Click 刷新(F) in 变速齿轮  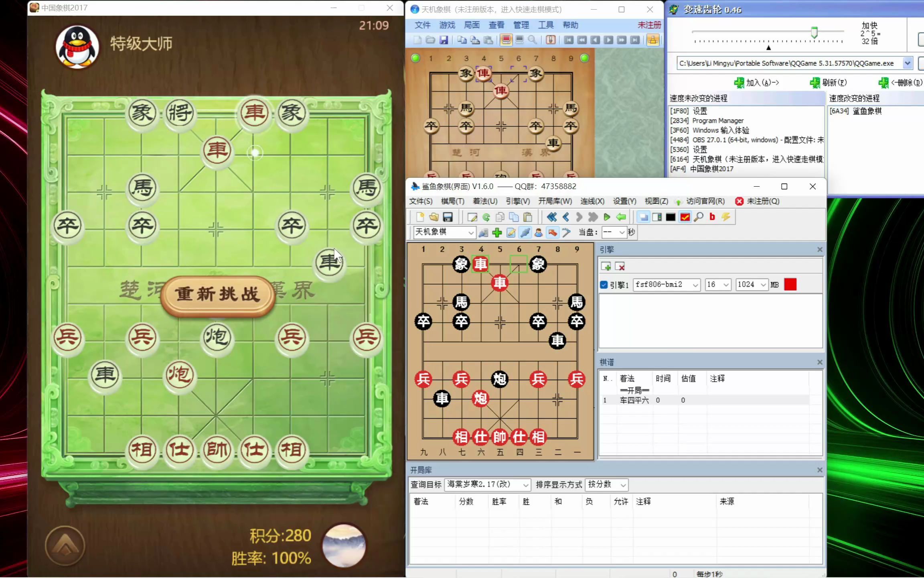(x=829, y=83)
